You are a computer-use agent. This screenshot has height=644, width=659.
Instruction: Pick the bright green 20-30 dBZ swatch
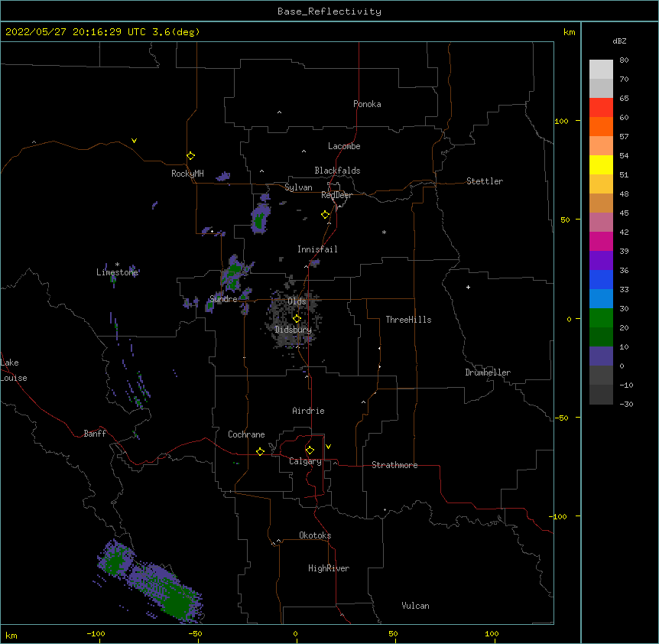click(x=601, y=318)
